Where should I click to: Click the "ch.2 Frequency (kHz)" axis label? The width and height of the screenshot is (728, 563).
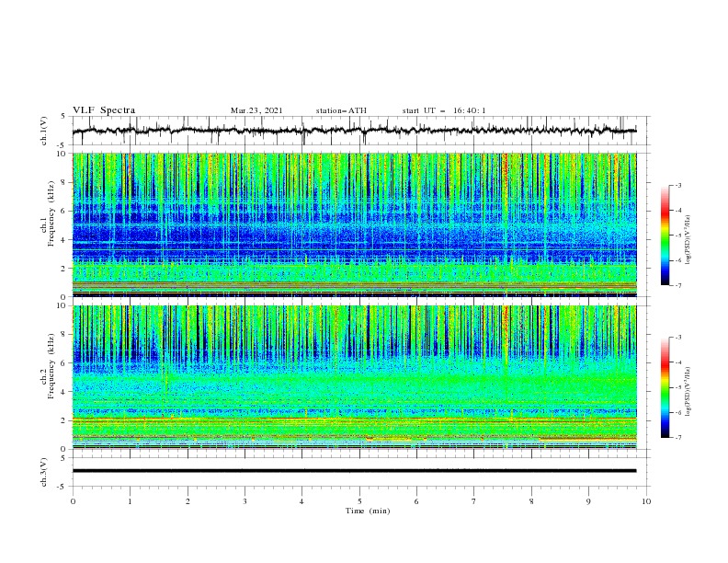[48, 366]
